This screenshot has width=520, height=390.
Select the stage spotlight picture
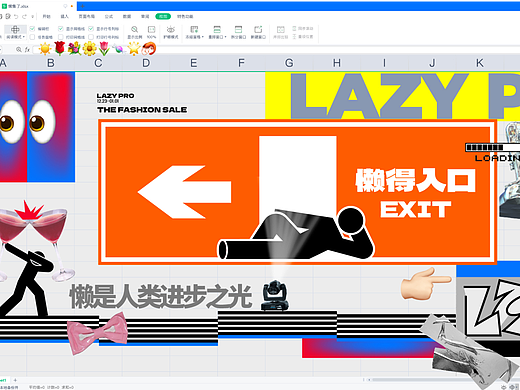point(275,295)
